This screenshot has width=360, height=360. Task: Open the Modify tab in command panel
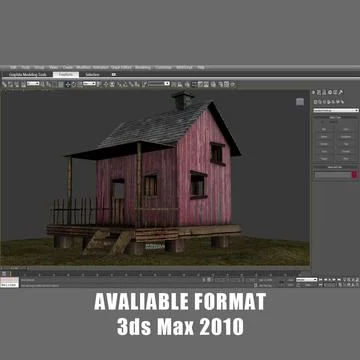[319, 92]
